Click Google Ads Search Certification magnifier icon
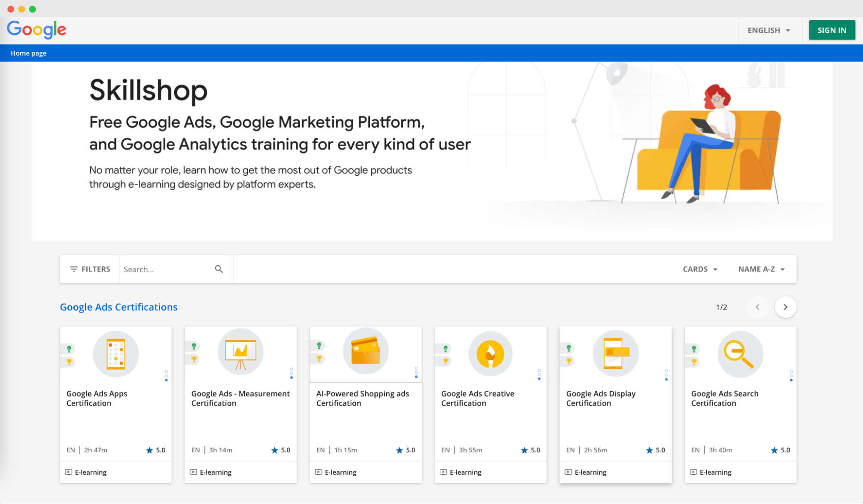863x504 pixels. click(740, 354)
